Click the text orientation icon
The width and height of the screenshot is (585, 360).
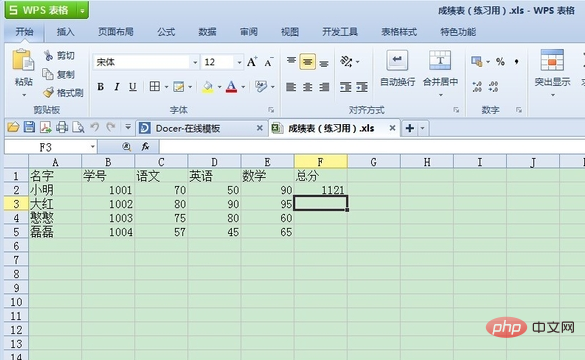(347, 62)
